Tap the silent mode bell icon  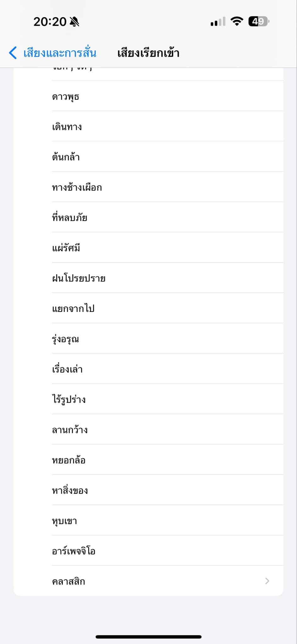pos(75,22)
